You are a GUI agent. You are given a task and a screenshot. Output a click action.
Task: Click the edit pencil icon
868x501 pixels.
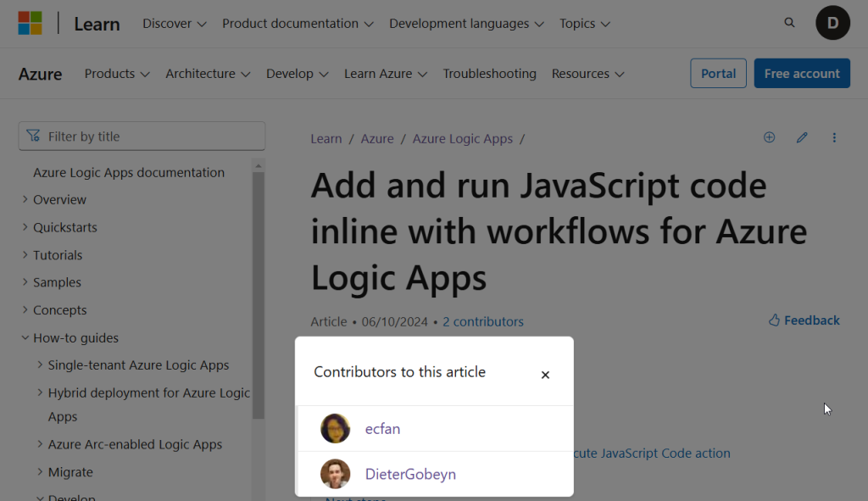click(x=802, y=137)
